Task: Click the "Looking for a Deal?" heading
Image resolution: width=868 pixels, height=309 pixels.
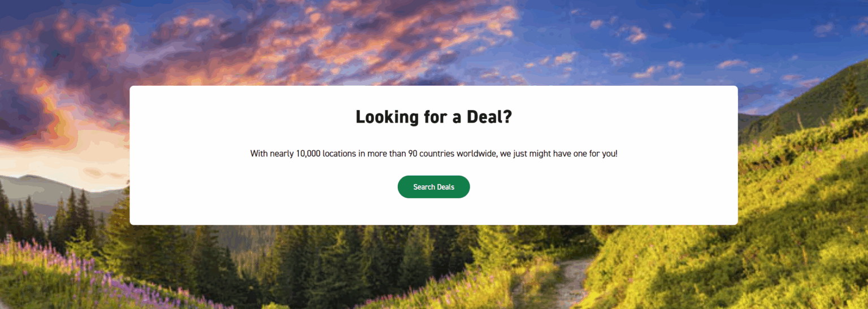Action: [x=433, y=117]
